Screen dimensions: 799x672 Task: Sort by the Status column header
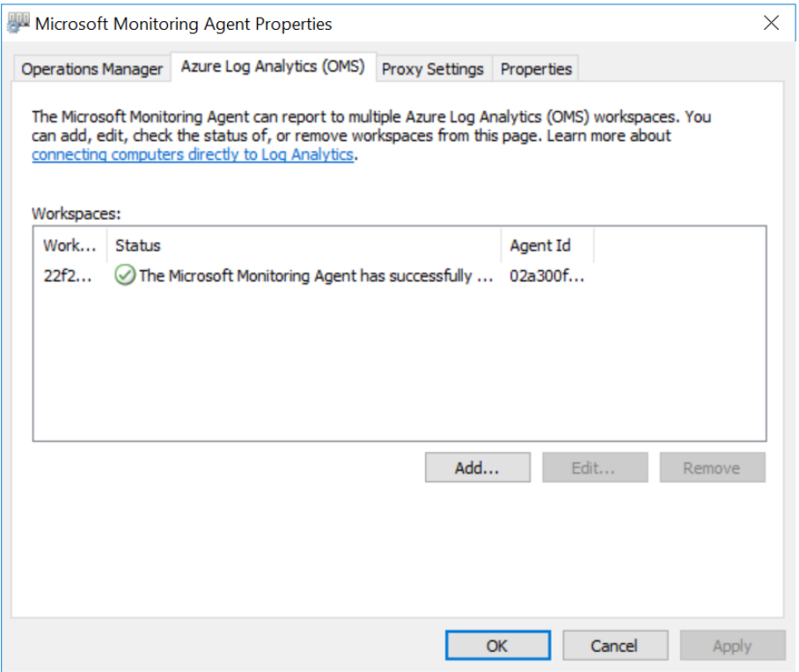(304, 245)
